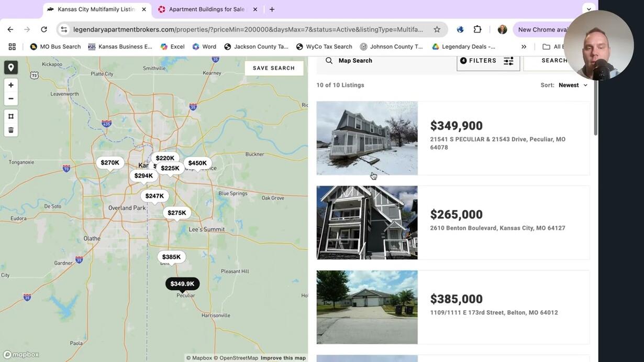Image resolution: width=644 pixels, height=362 pixels.
Task: Click the browser forward arrow
Action: click(27, 29)
